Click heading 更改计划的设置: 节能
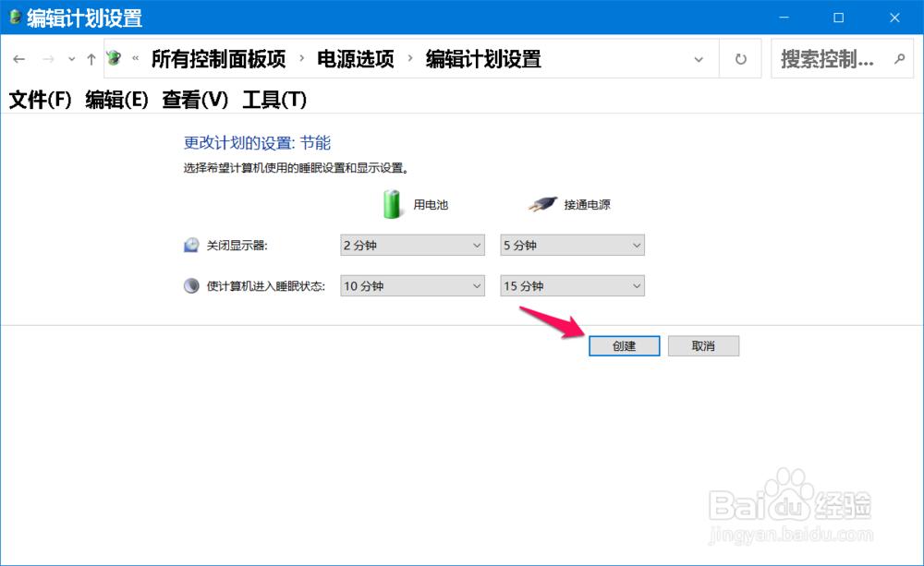Viewport: 924px width, 566px height. (257, 142)
